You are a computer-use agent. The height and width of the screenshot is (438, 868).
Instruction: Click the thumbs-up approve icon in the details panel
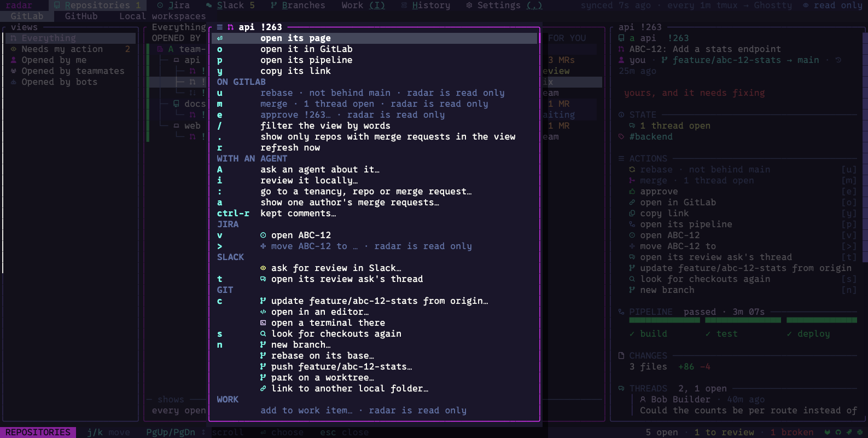(x=632, y=192)
